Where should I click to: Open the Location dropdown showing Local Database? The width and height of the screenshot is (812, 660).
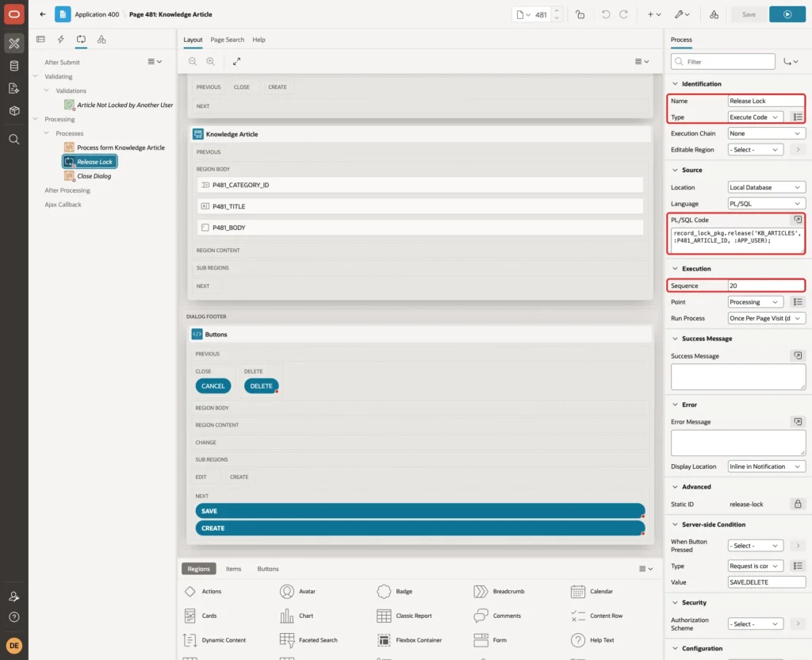point(766,187)
